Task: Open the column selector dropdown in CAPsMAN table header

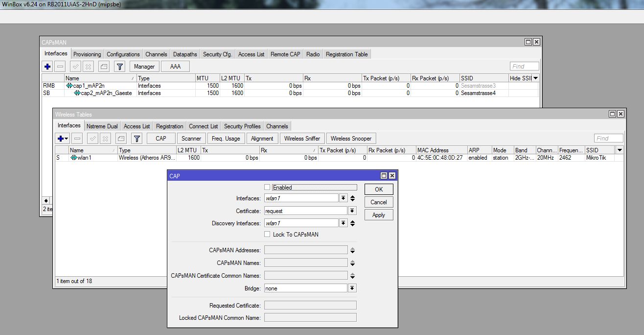Action: pos(536,78)
